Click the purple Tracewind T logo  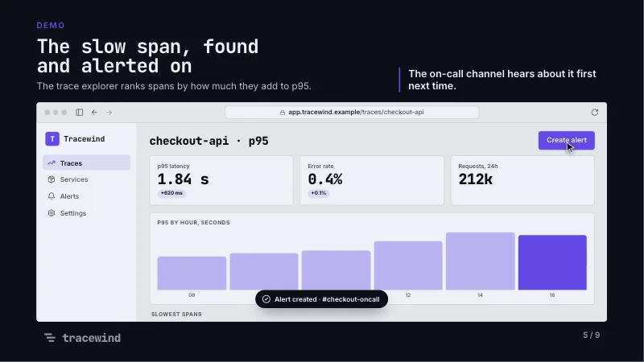click(x=52, y=138)
